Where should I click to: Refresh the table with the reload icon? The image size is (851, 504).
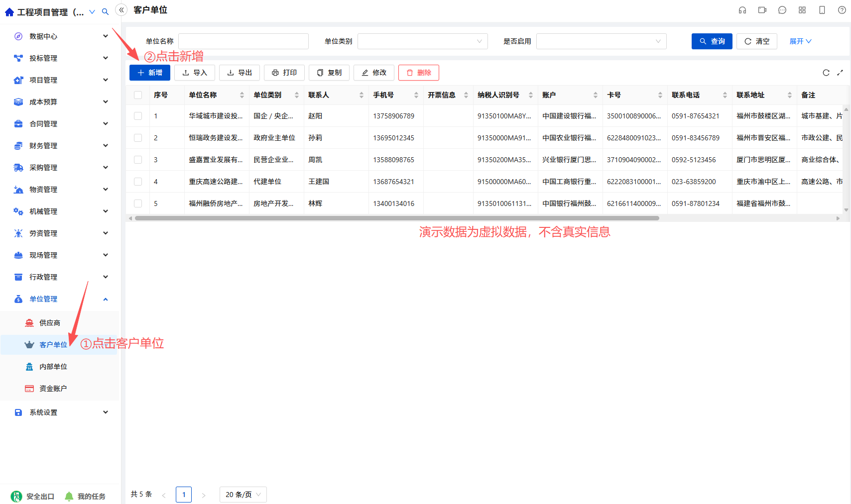826,73
